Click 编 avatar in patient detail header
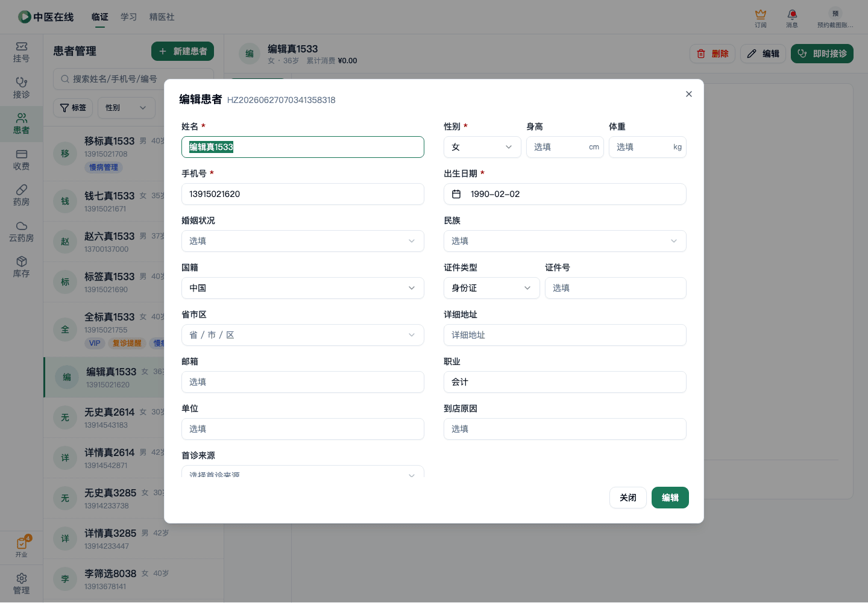This screenshot has width=868, height=603. [250, 54]
